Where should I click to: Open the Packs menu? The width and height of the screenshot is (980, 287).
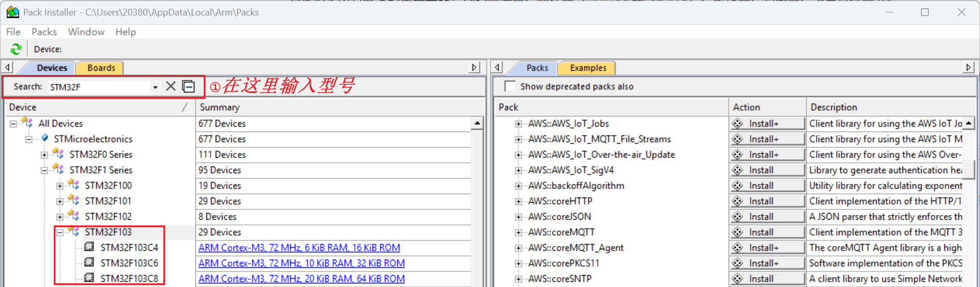click(44, 32)
